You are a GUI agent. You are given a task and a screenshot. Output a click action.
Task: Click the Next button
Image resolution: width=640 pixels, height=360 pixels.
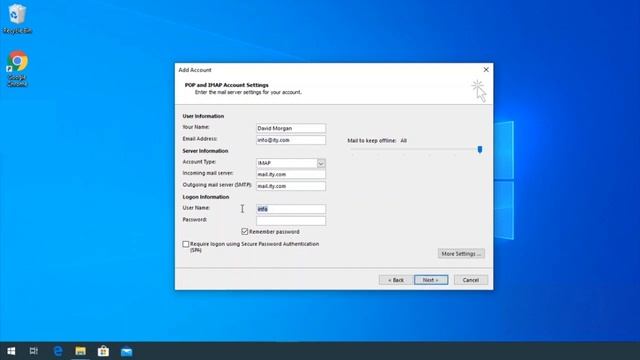[x=431, y=280]
